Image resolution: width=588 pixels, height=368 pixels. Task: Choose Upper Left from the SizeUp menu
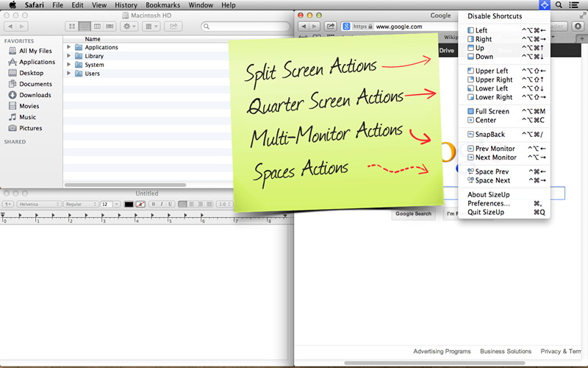[x=492, y=71]
